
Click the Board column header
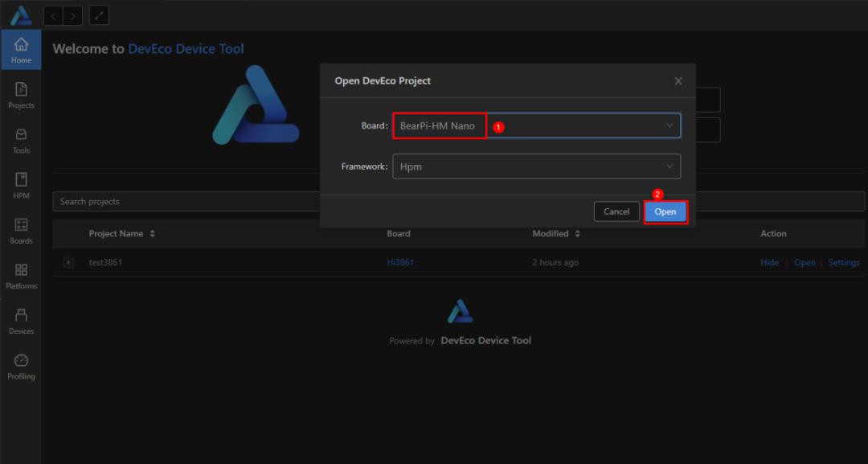(399, 234)
